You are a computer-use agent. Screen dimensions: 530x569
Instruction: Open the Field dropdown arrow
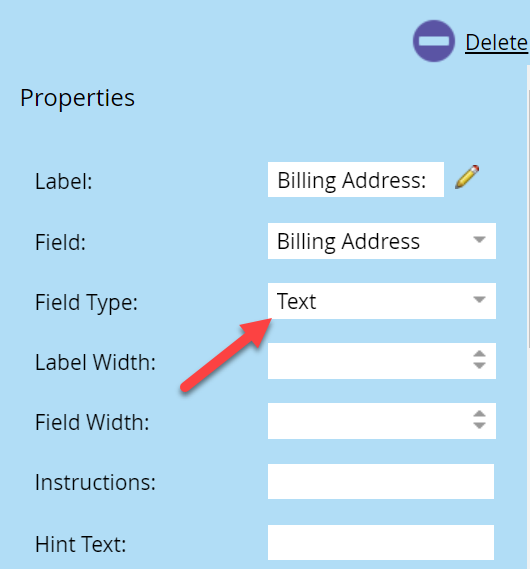480,240
